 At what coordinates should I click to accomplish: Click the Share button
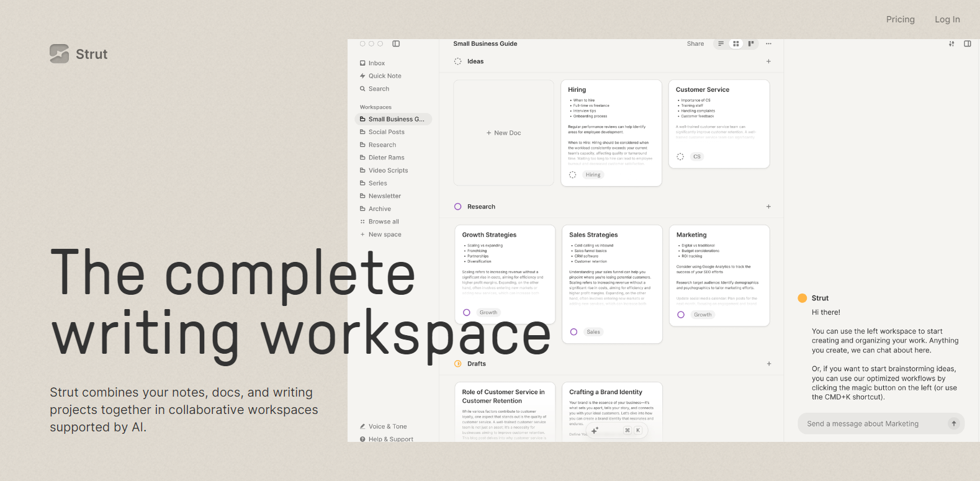pos(695,43)
